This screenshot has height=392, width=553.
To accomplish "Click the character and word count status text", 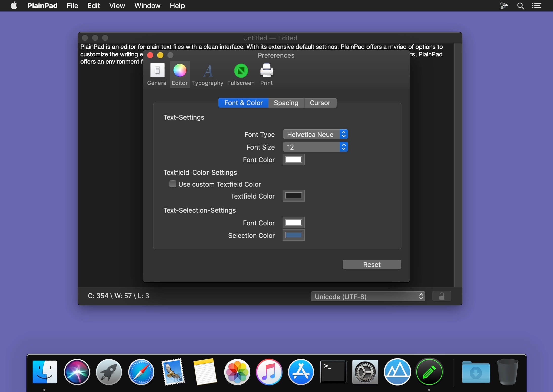I will (x=118, y=296).
